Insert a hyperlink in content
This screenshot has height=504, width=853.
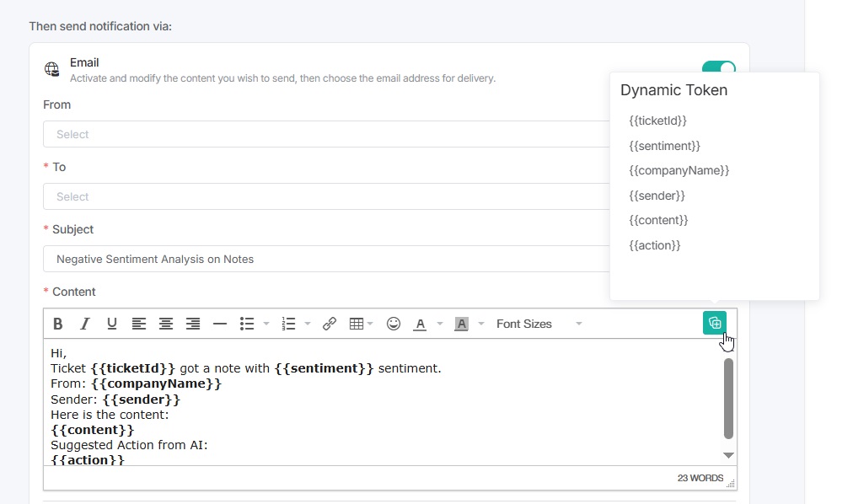pyautogui.click(x=330, y=324)
